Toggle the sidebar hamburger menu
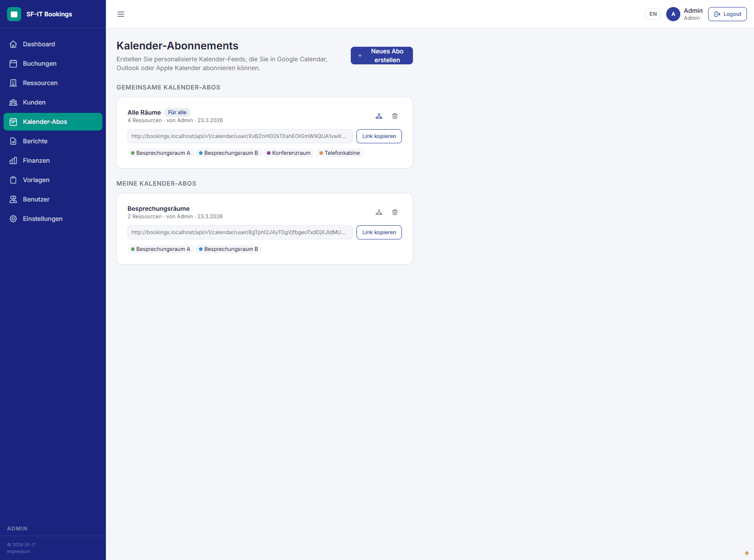This screenshot has width=754, height=560. pos(121,14)
